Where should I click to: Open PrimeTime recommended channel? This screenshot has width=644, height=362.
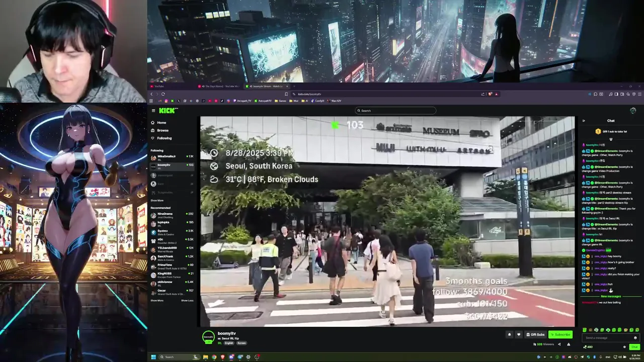point(172,266)
